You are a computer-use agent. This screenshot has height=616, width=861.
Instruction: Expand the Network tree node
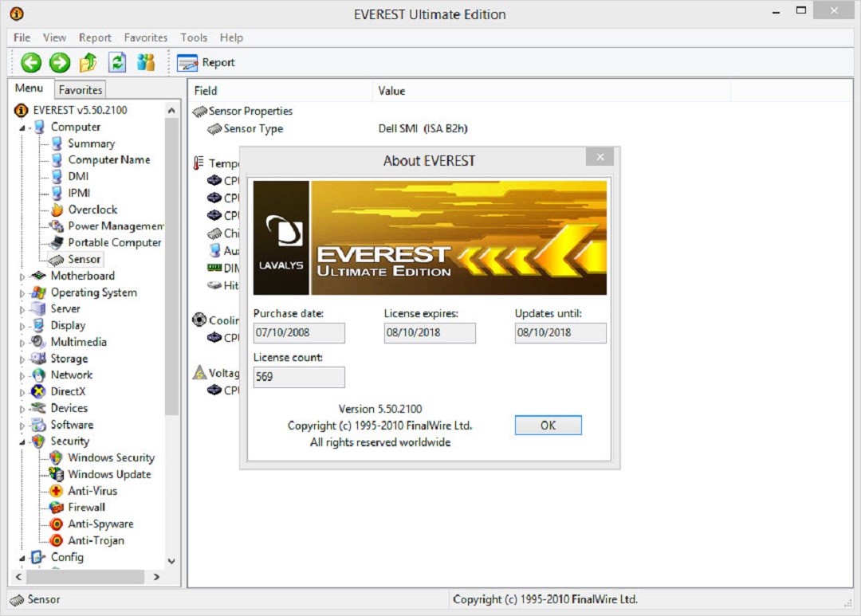[22, 376]
